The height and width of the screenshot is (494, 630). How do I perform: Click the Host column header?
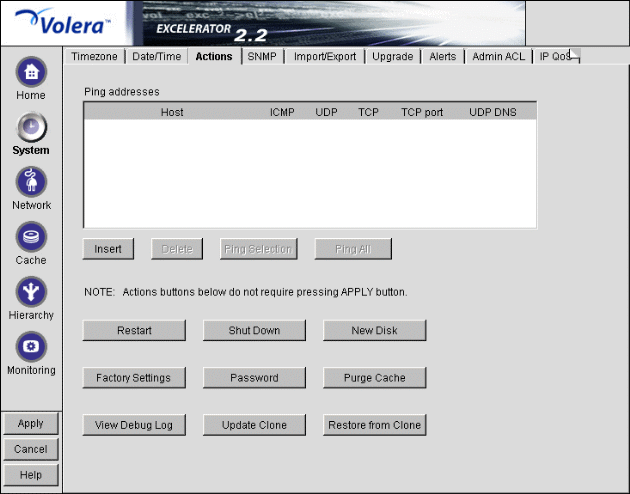[172, 112]
